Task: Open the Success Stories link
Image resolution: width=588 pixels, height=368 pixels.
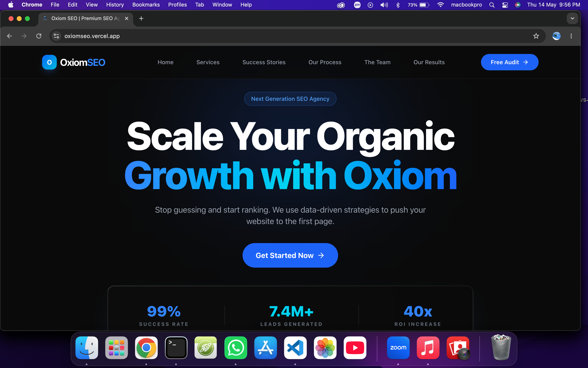Action: [264, 62]
